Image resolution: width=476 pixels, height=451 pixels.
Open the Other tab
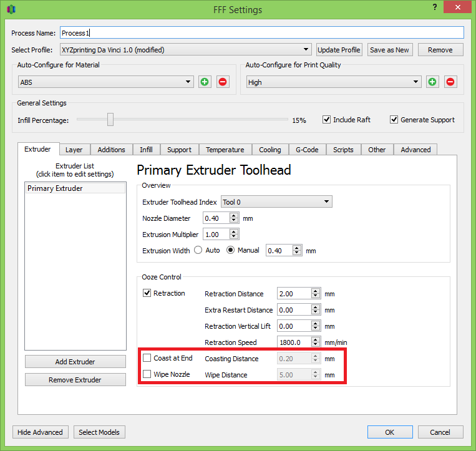[377, 150]
